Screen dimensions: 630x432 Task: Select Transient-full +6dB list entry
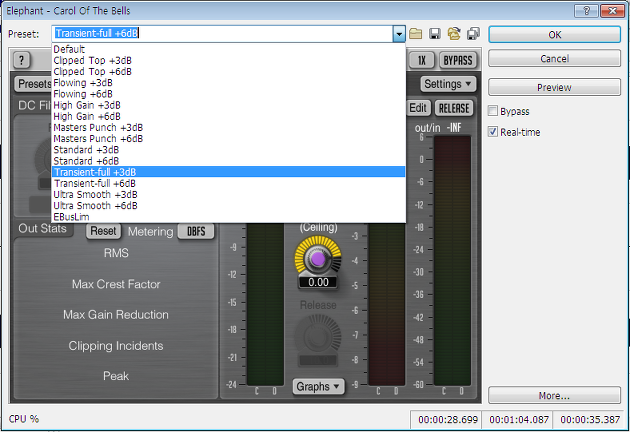pos(229,183)
